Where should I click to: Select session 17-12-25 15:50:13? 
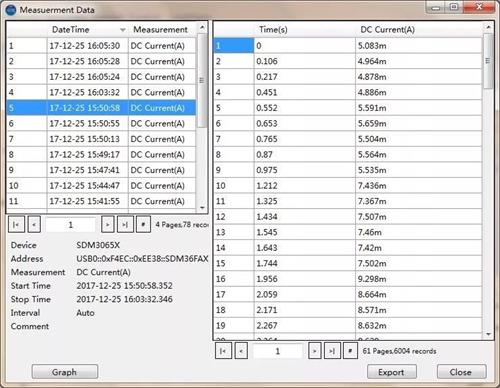pos(101,139)
